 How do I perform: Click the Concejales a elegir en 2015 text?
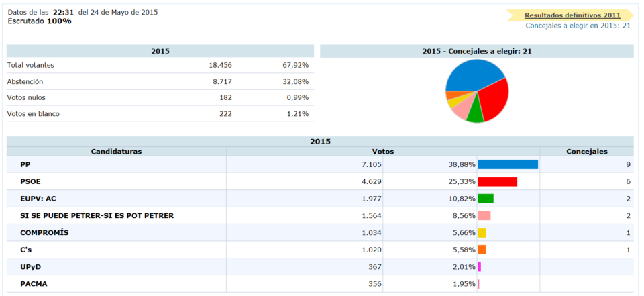tap(578, 26)
